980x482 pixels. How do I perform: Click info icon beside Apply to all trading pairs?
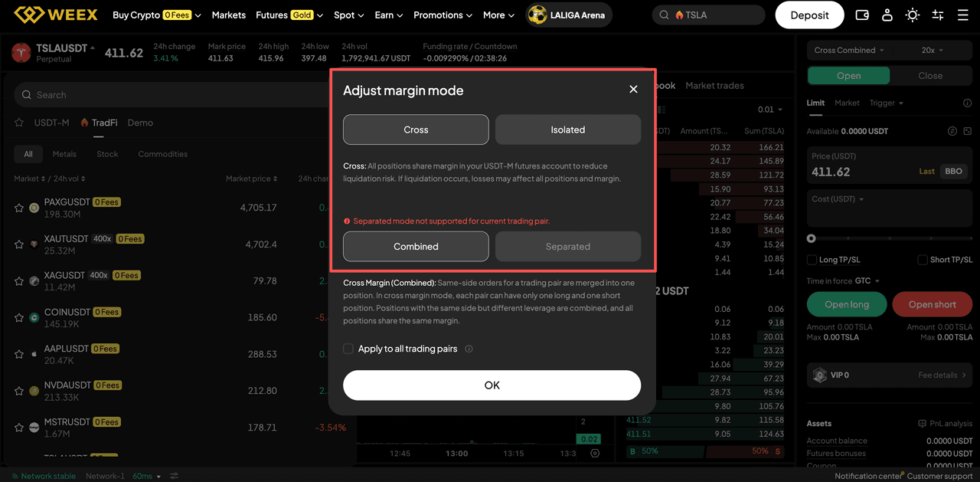pos(469,349)
